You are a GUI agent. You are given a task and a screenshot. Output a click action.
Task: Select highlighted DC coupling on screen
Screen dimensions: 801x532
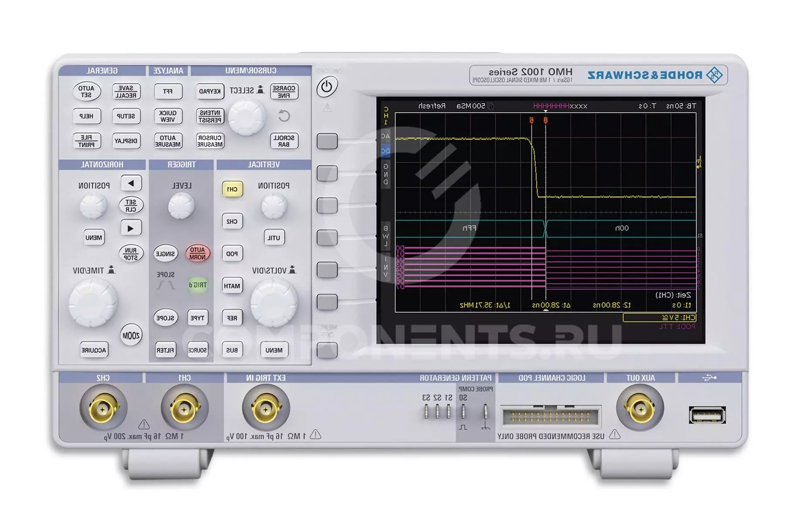pyautogui.click(x=385, y=151)
